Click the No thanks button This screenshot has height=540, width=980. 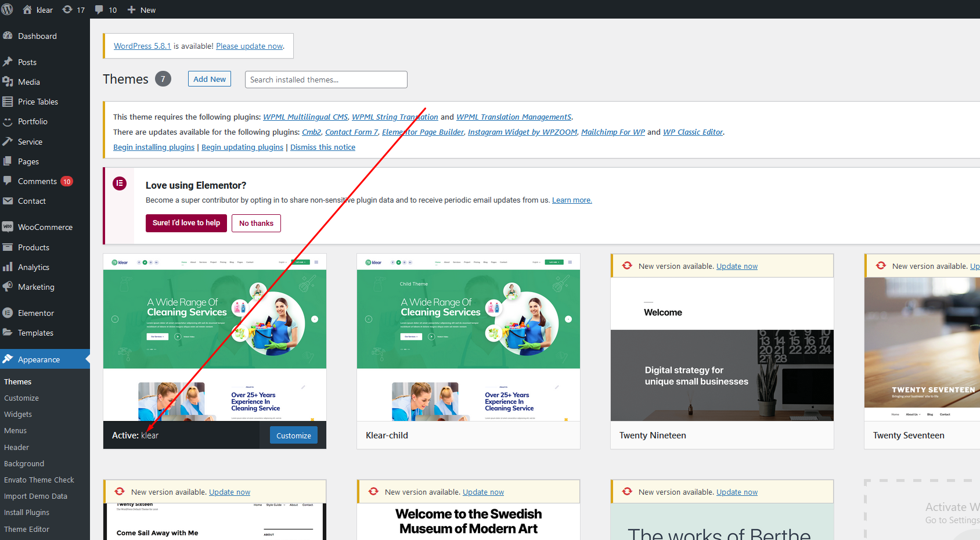(256, 224)
